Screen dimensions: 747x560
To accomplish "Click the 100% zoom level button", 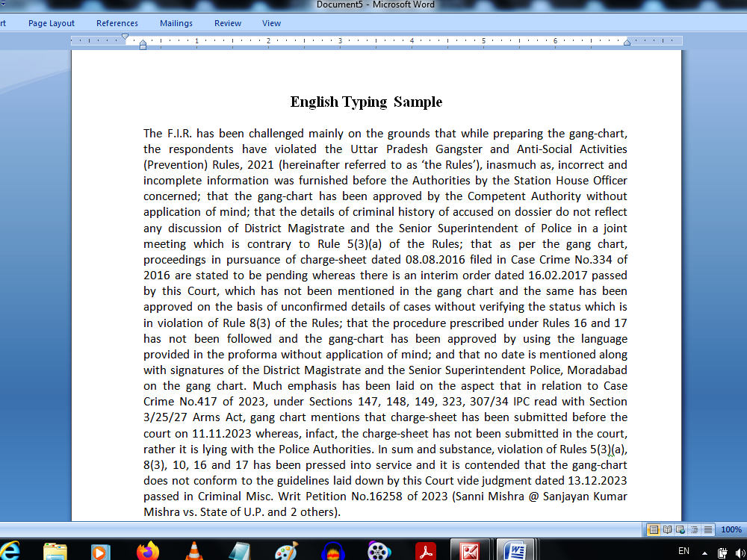I will click(x=731, y=529).
